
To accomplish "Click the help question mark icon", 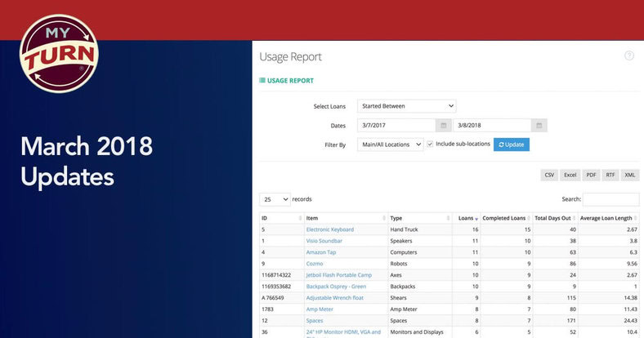I will point(628,56).
